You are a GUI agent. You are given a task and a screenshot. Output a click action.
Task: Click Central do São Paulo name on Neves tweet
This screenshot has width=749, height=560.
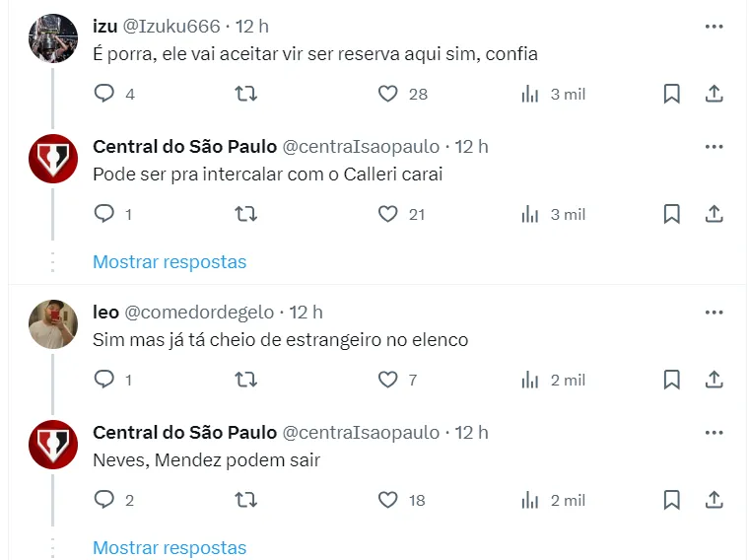tap(184, 433)
